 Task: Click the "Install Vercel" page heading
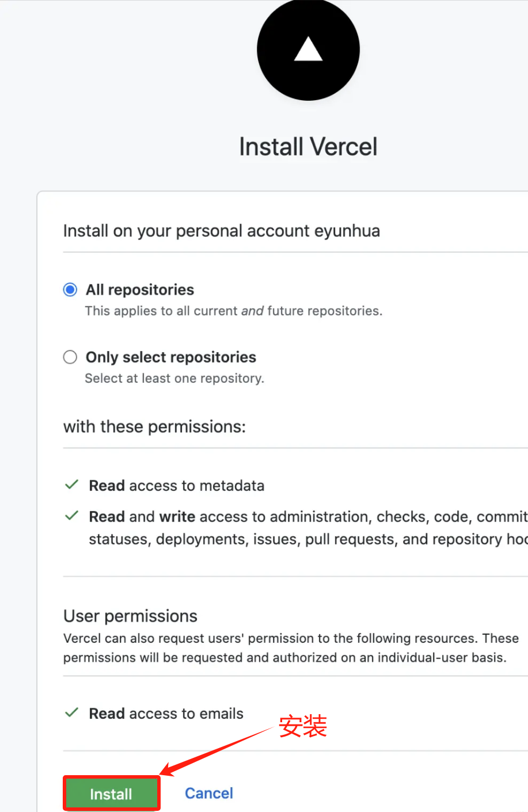coord(308,147)
